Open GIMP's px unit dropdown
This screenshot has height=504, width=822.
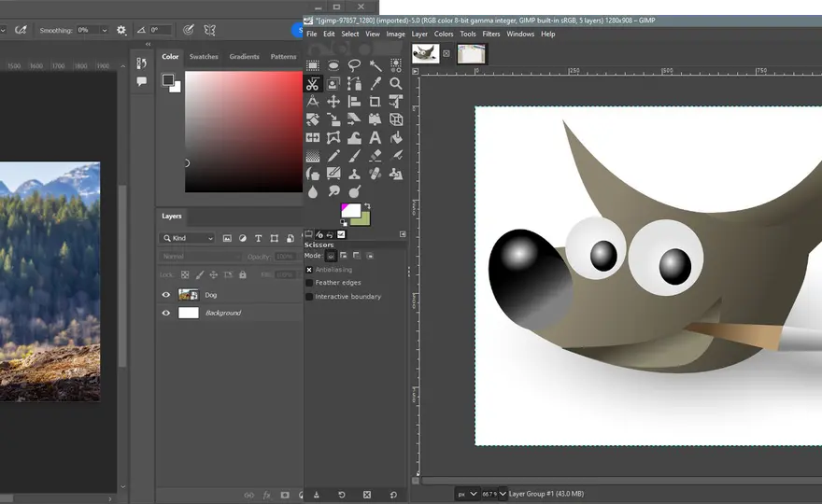click(466, 494)
